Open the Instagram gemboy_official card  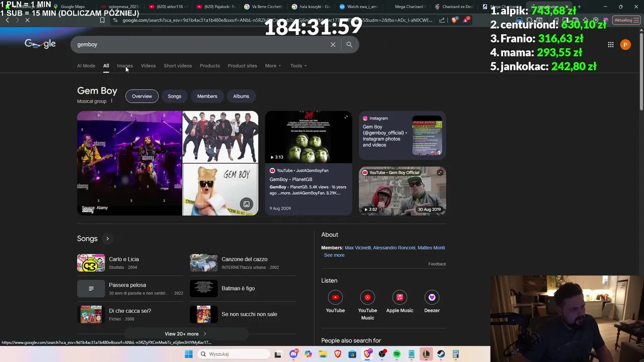pyautogui.click(x=402, y=136)
